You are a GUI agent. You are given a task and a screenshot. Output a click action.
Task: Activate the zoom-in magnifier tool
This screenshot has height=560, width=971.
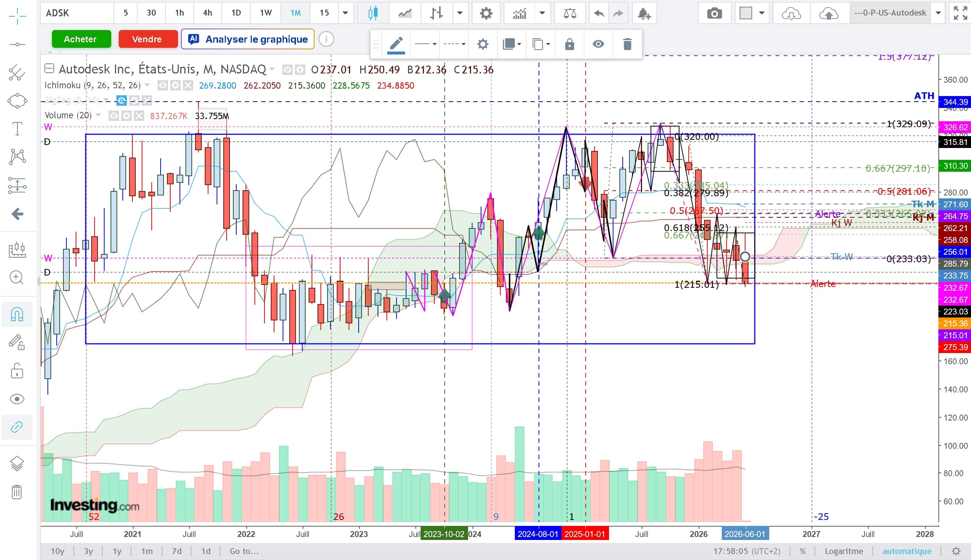(x=17, y=277)
